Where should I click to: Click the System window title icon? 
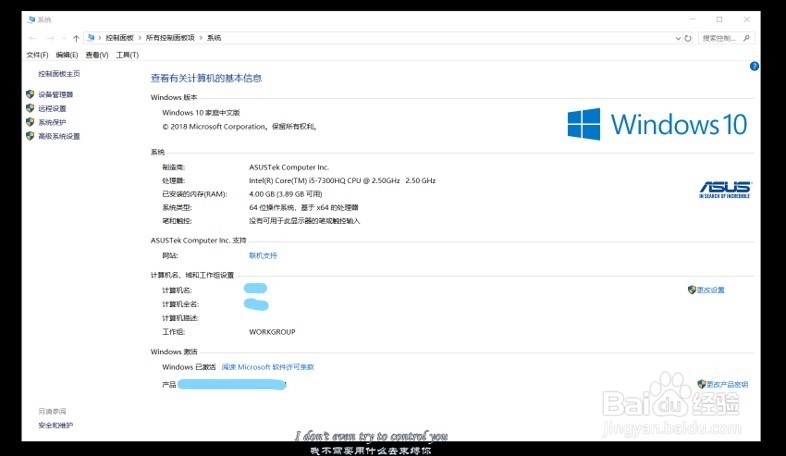pos(32,20)
